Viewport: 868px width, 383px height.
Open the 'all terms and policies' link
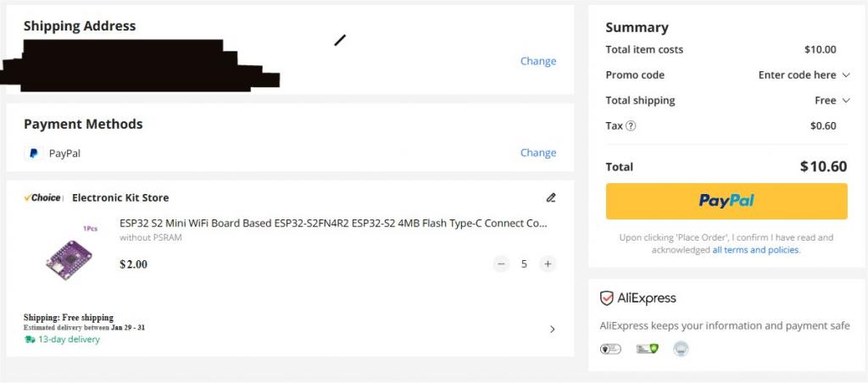coord(755,250)
